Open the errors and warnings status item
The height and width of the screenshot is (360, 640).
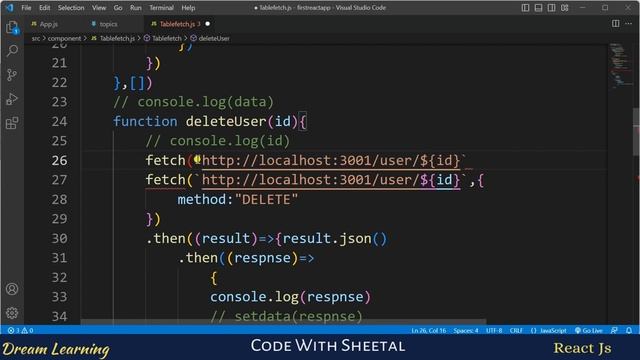[20, 330]
